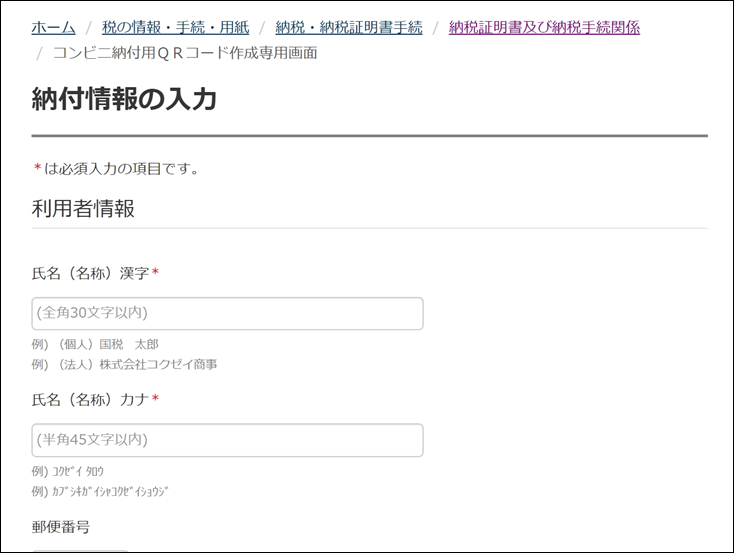The height and width of the screenshot is (553, 734).
Task: Focus the 氏名（名称）カナ input field
Action: tap(228, 440)
